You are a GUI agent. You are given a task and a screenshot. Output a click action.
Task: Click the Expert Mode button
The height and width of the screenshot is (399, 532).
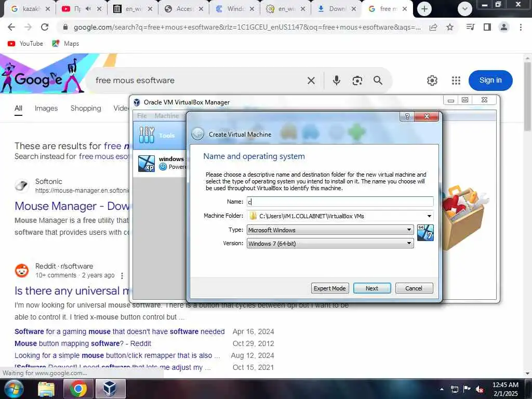click(329, 288)
